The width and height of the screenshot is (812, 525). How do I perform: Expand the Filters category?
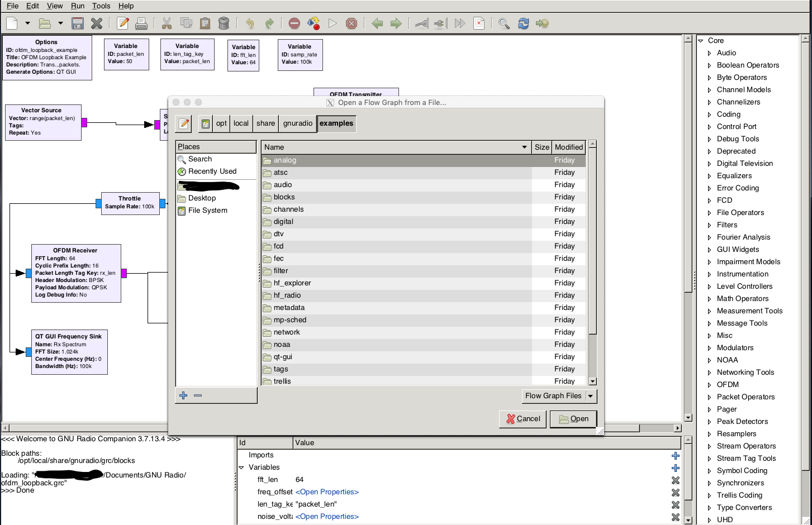point(710,225)
